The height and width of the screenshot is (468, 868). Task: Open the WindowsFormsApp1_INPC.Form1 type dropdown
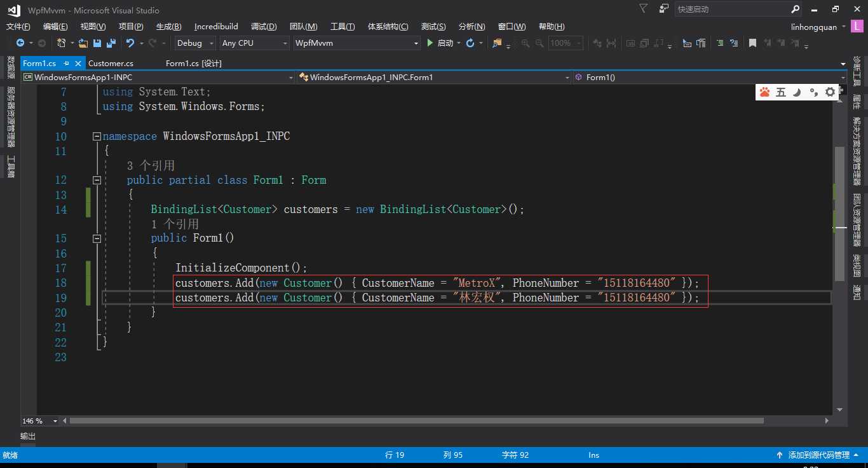point(434,77)
